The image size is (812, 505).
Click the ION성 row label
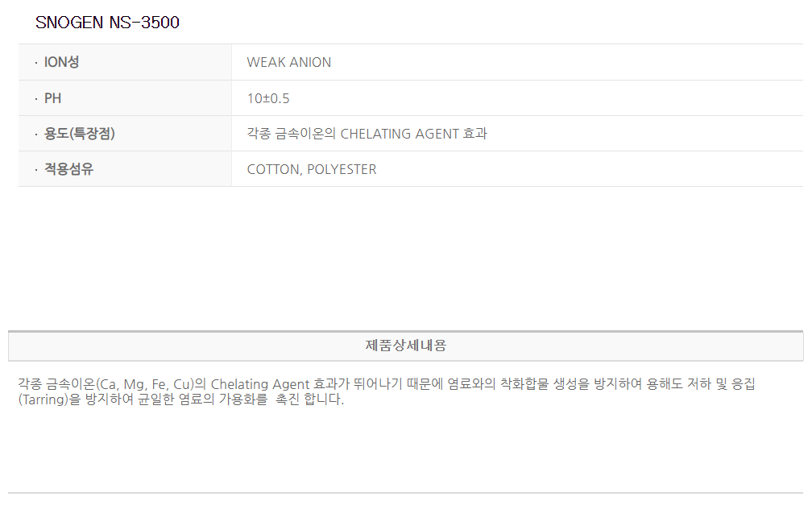pos(61,62)
